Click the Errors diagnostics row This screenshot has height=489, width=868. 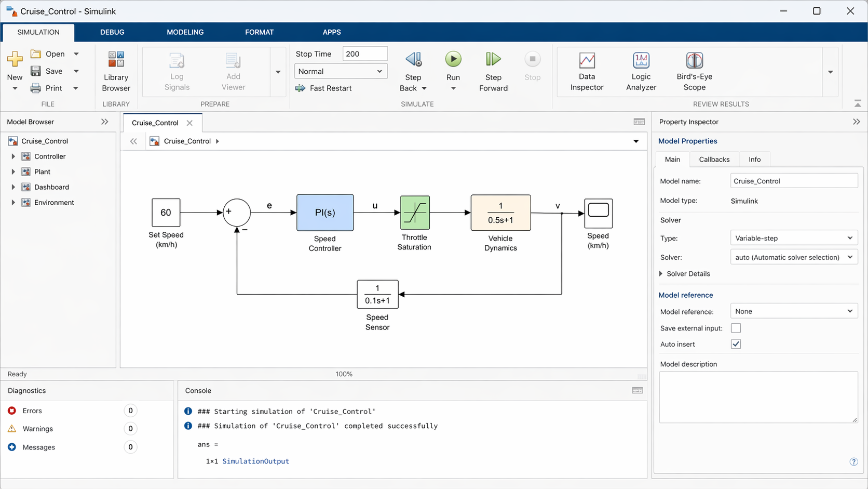click(x=73, y=411)
